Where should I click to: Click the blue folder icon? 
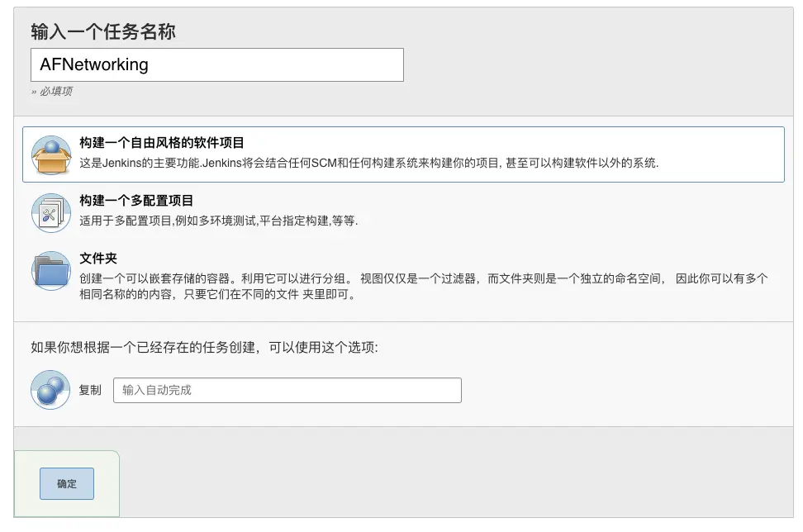pos(50,271)
